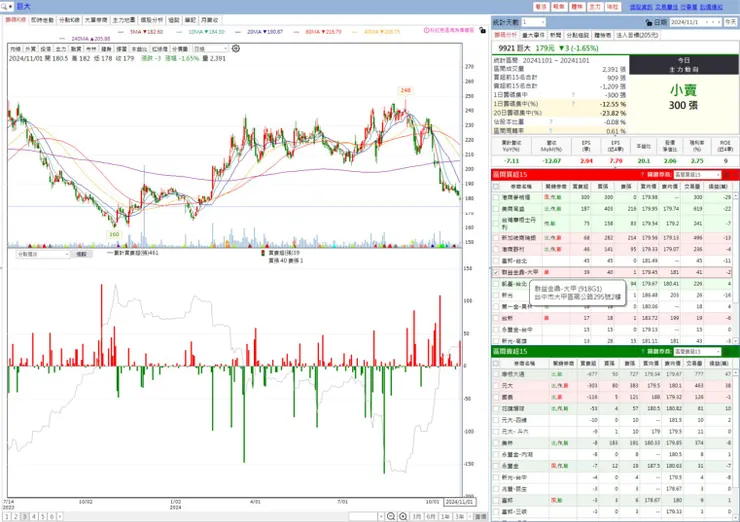Check the 港商麥格理 broker checkbox
The height and width of the screenshot is (522, 740).
(x=496, y=197)
